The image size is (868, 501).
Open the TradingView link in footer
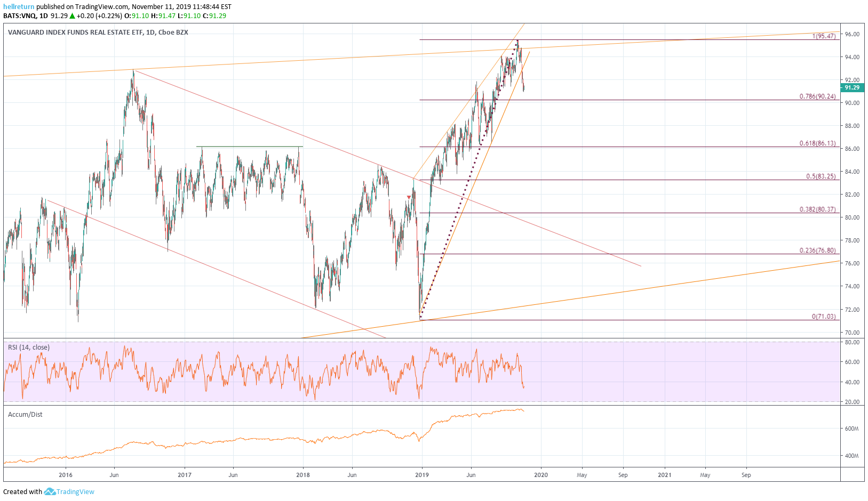[x=75, y=492]
